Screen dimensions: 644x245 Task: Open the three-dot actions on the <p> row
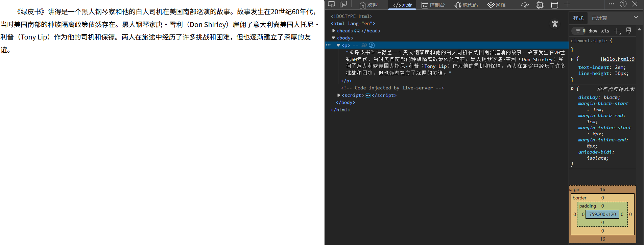click(328, 45)
